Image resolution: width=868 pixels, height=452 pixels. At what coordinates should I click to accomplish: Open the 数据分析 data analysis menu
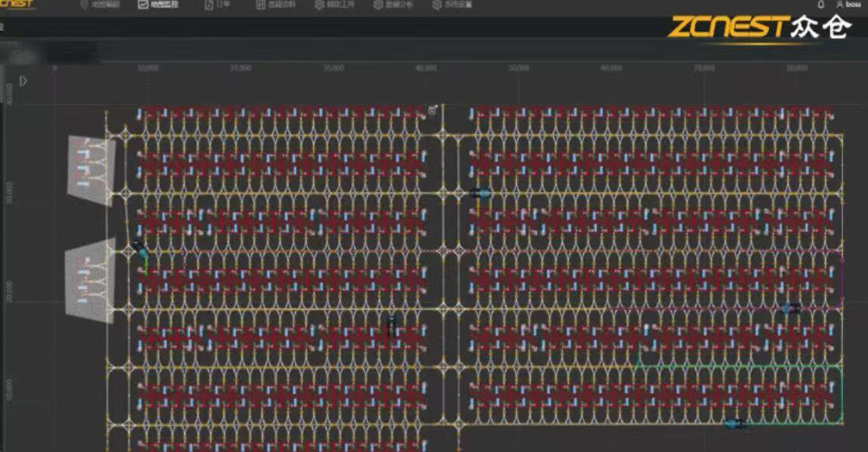click(393, 4)
